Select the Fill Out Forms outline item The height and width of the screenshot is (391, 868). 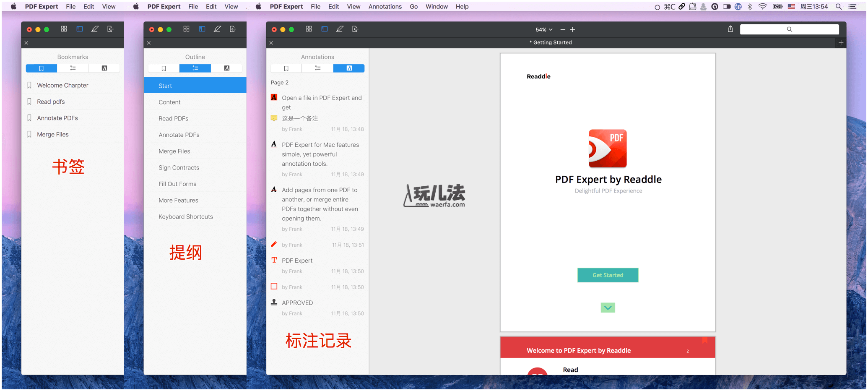pyautogui.click(x=195, y=184)
